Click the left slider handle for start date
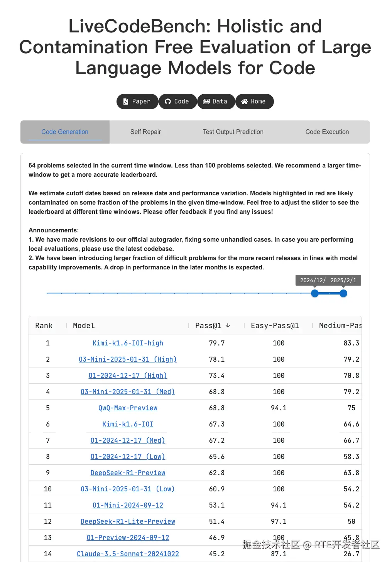Screen dimensions: 392x562 pos(315,293)
